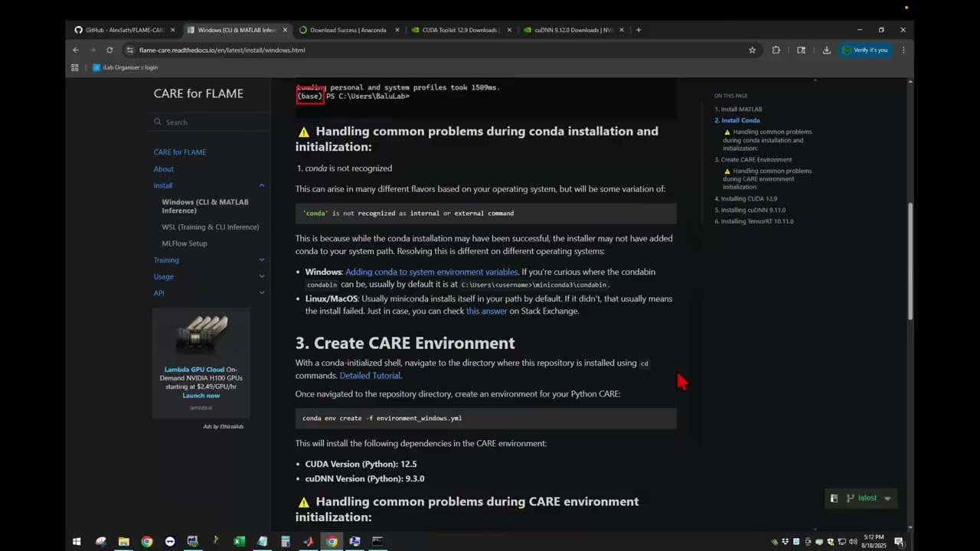Jump to 4. Installing CUDA 12.9 section
Screen dimensions: 980x551
tap(747, 199)
